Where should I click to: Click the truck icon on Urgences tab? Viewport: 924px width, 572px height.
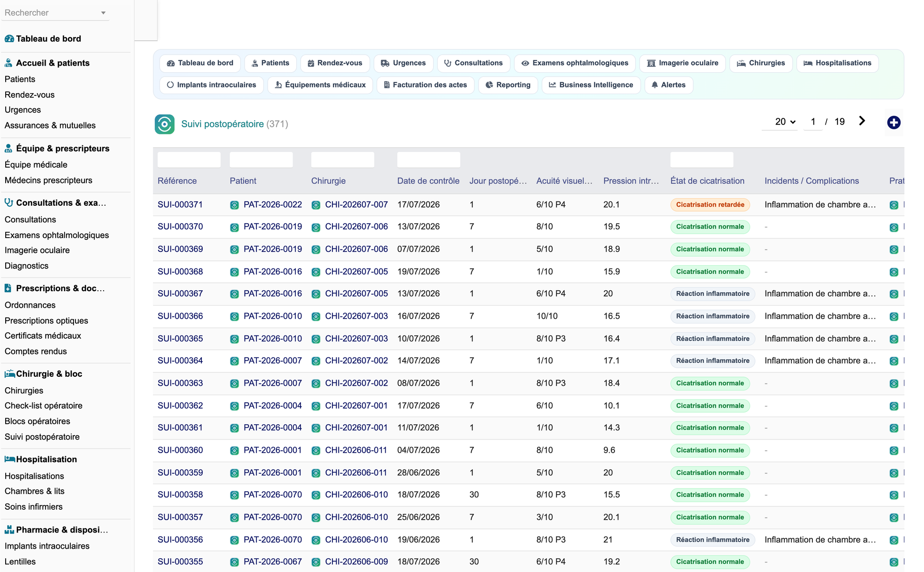[x=385, y=63]
